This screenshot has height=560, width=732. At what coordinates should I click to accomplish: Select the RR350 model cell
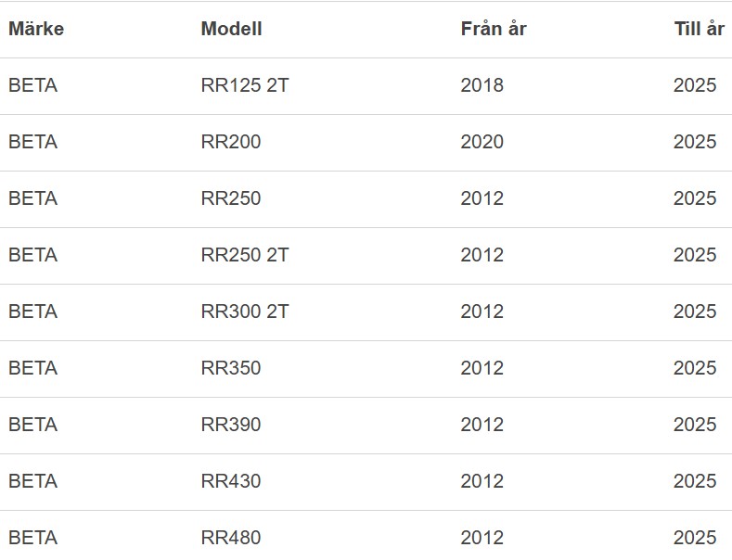pos(231,368)
